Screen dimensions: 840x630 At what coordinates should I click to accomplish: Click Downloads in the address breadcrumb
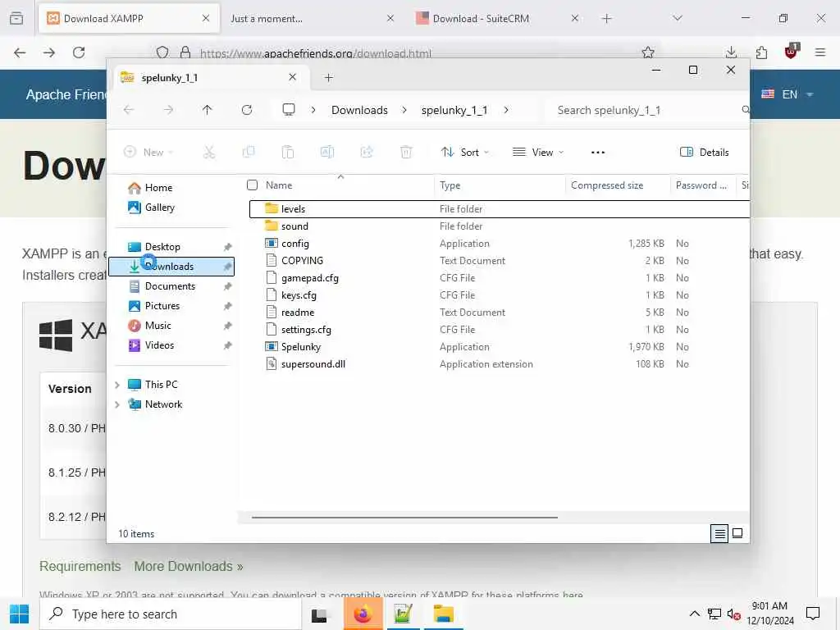[x=359, y=110]
